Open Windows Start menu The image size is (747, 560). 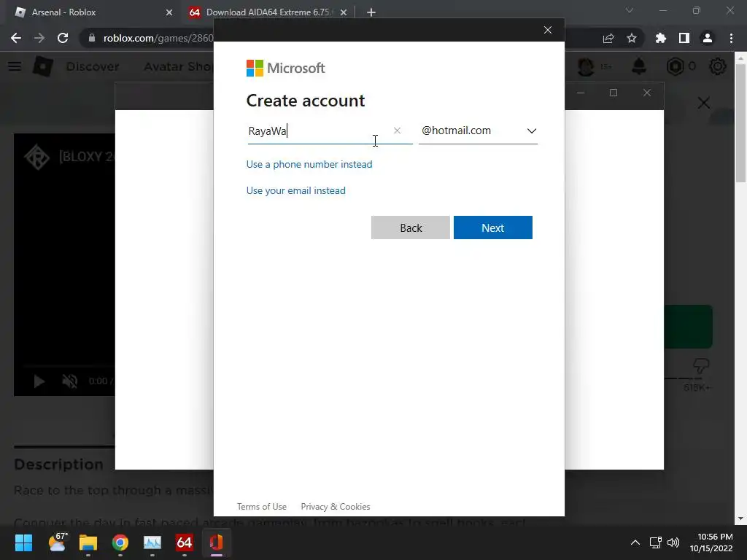(23, 542)
